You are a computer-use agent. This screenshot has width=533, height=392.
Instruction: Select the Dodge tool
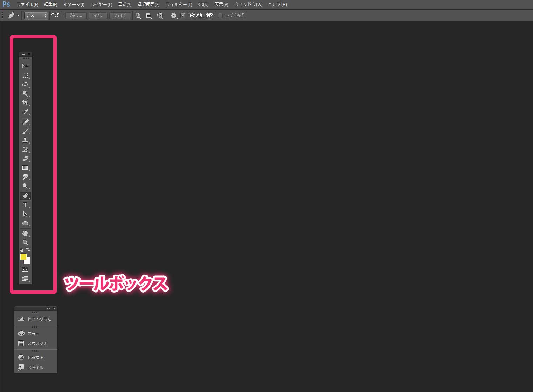point(25,186)
